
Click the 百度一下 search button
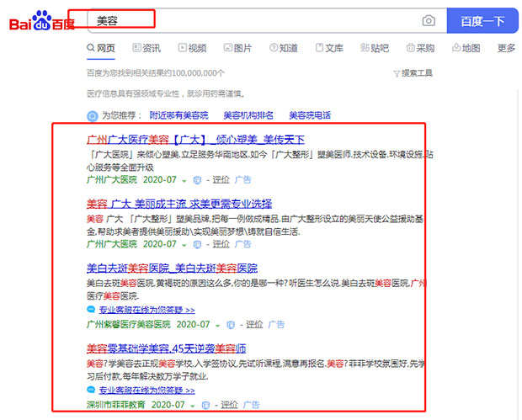pos(482,21)
